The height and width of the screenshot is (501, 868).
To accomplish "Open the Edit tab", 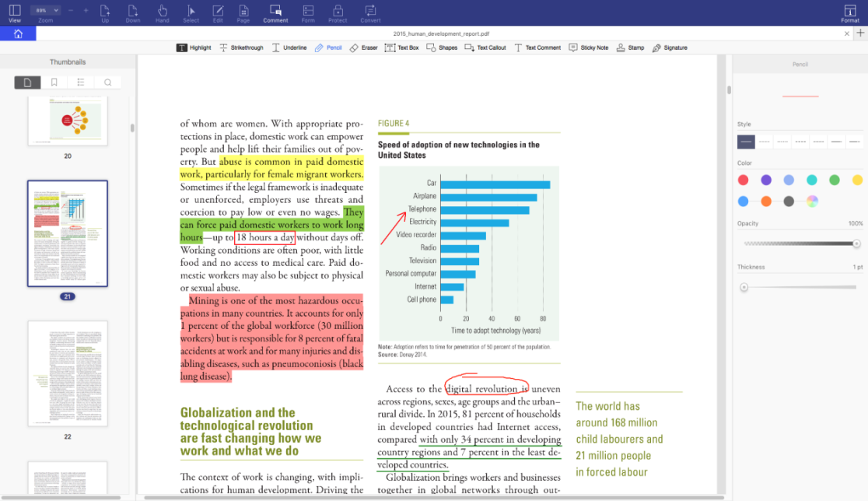I will tap(218, 13).
